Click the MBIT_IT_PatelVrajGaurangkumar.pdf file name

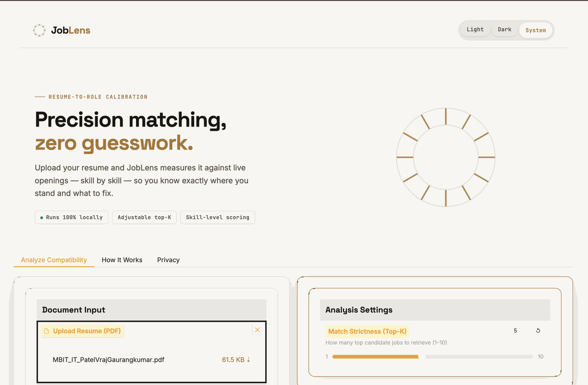coord(108,360)
